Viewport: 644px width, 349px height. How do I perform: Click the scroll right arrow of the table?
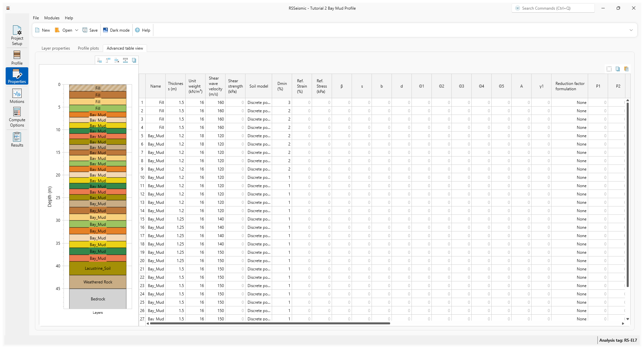tap(623, 323)
